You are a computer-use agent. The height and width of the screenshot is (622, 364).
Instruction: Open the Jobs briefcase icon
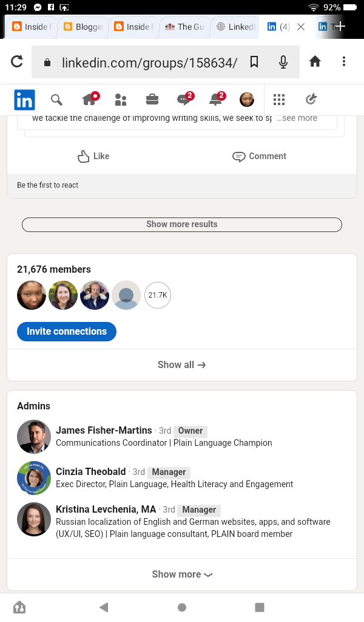tap(152, 100)
